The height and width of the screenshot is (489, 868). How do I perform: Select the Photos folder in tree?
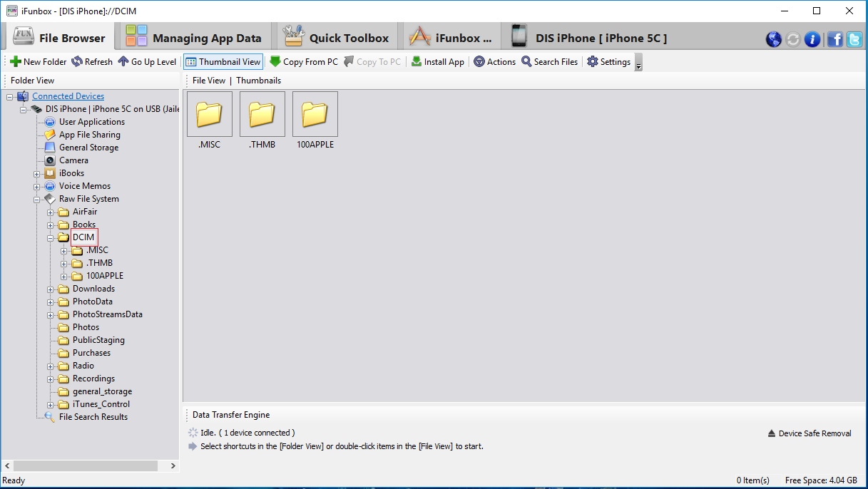click(86, 327)
